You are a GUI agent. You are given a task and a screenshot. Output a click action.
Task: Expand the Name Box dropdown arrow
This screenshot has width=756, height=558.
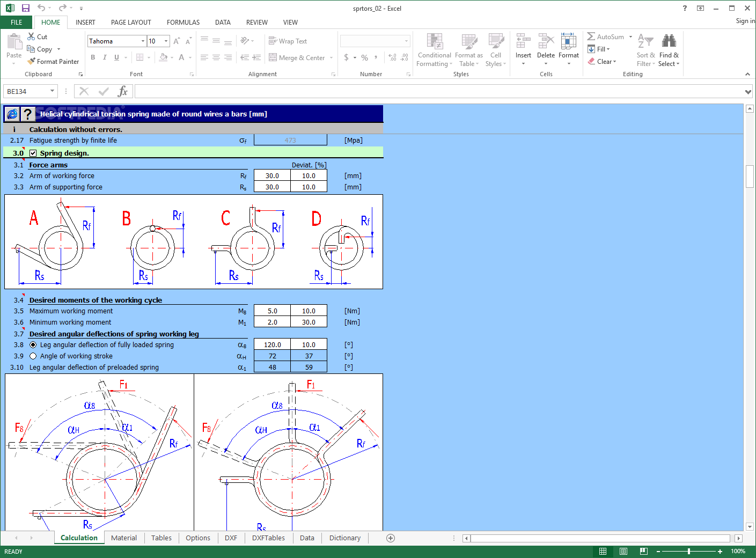tap(52, 91)
